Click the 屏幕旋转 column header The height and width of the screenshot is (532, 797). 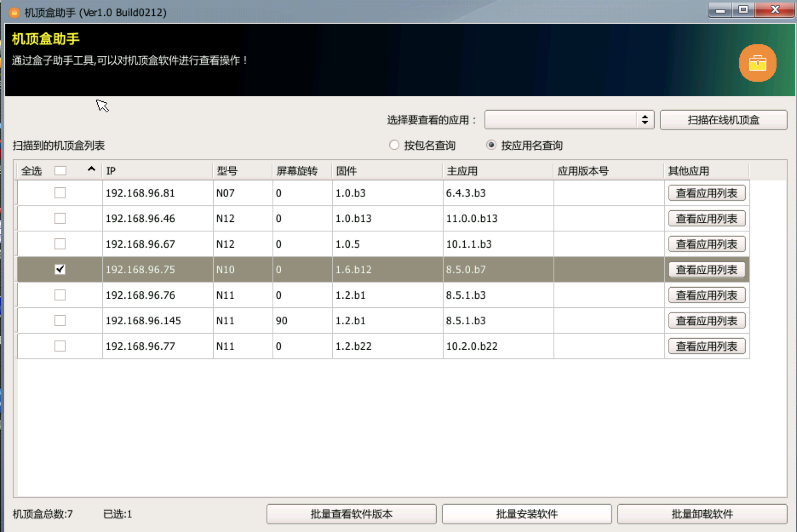tap(302, 171)
